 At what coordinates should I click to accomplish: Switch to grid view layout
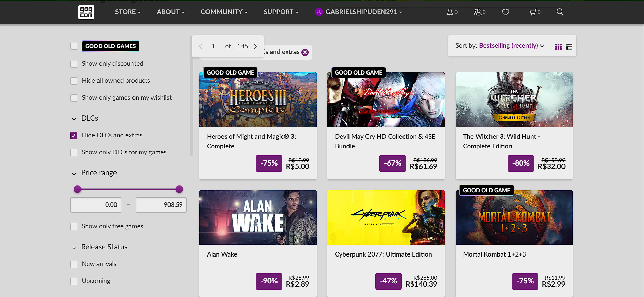pos(558,47)
